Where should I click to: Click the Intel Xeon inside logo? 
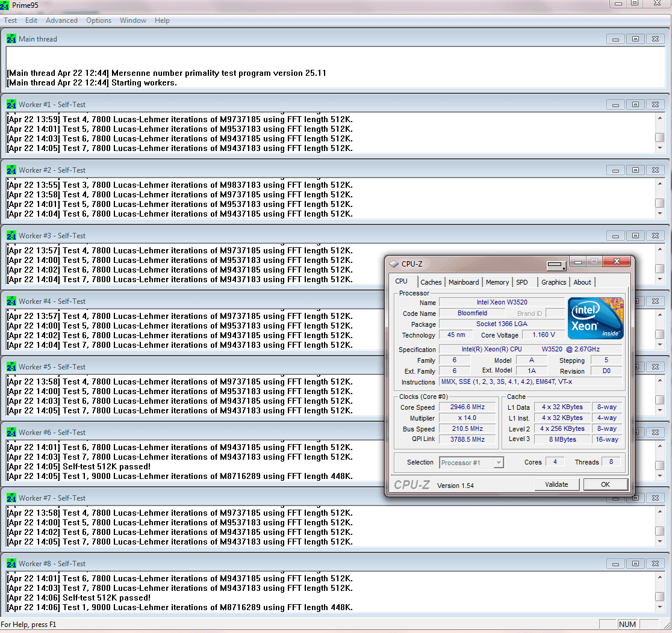pyautogui.click(x=596, y=319)
